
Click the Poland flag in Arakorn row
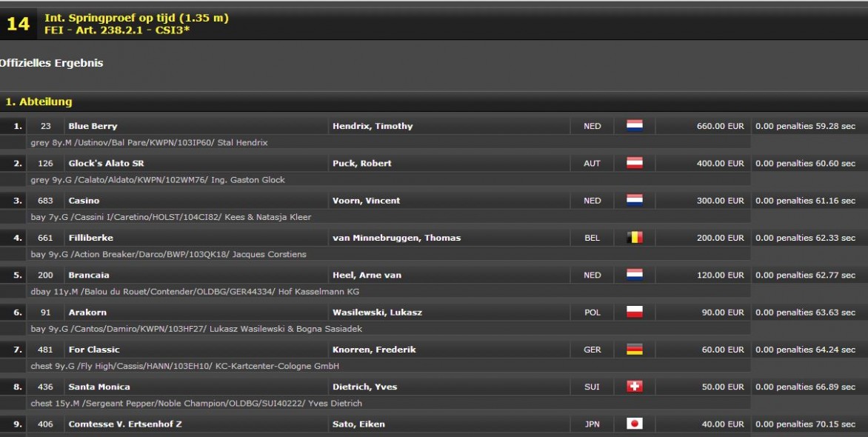(635, 312)
